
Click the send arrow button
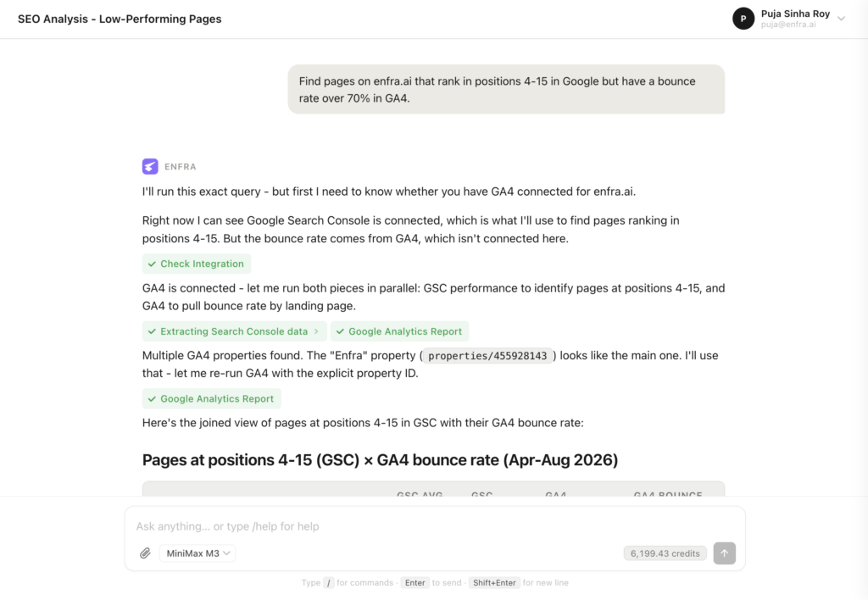[x=724, y=553]
